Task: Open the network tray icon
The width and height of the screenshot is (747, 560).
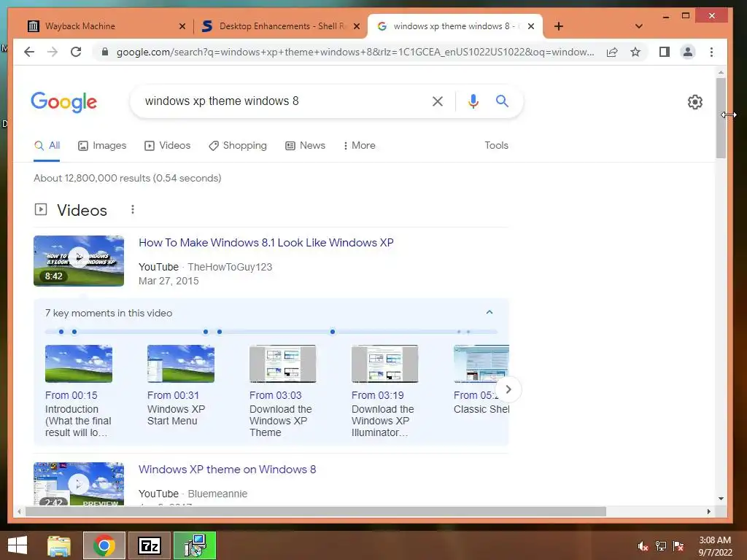Action: [x=661, y=546]
